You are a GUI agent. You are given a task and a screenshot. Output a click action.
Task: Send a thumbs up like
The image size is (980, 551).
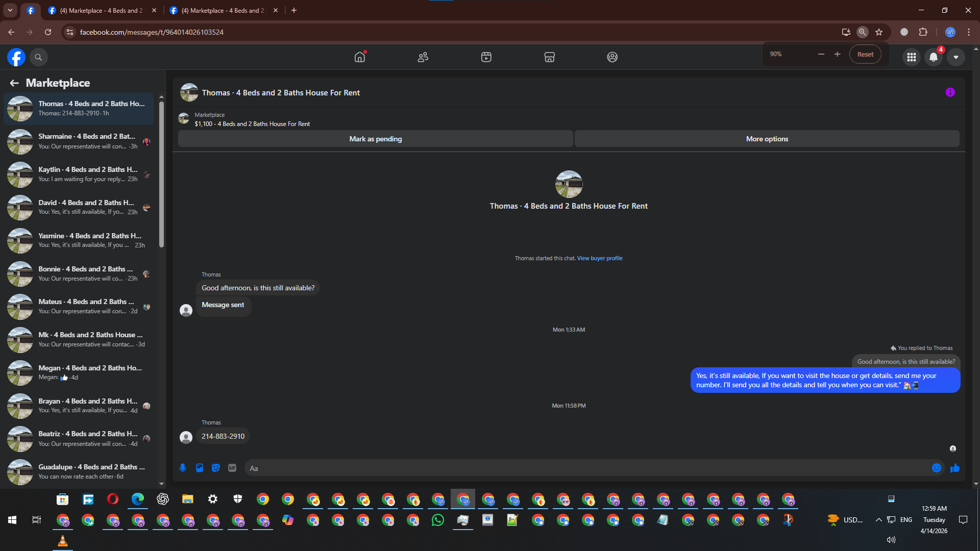coord(955,468)
